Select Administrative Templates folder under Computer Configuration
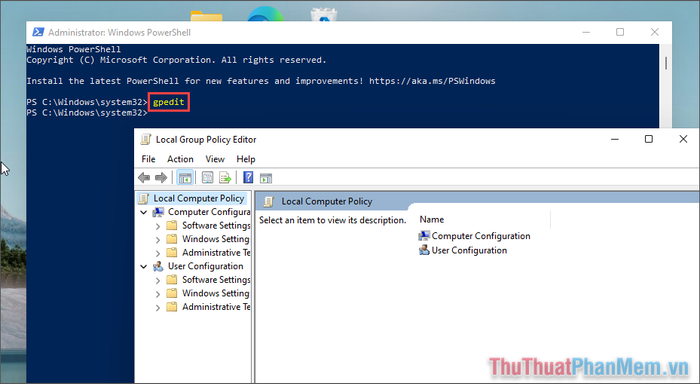This screenshot has height=384, width=700. 216,253
